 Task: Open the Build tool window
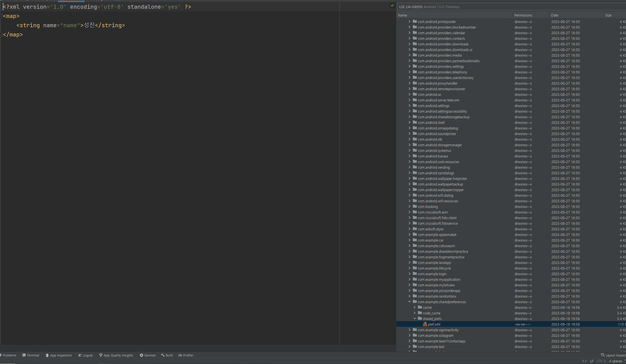167,355
